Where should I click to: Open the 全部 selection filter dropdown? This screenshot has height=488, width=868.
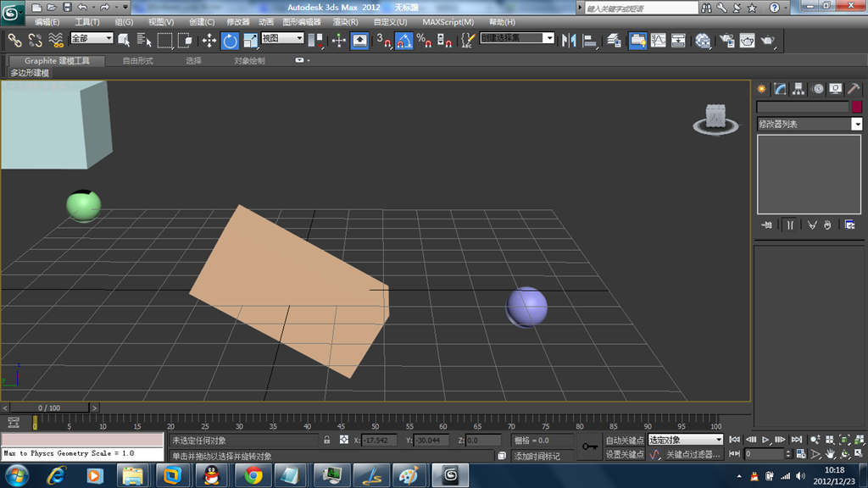[x=92, y=39]
